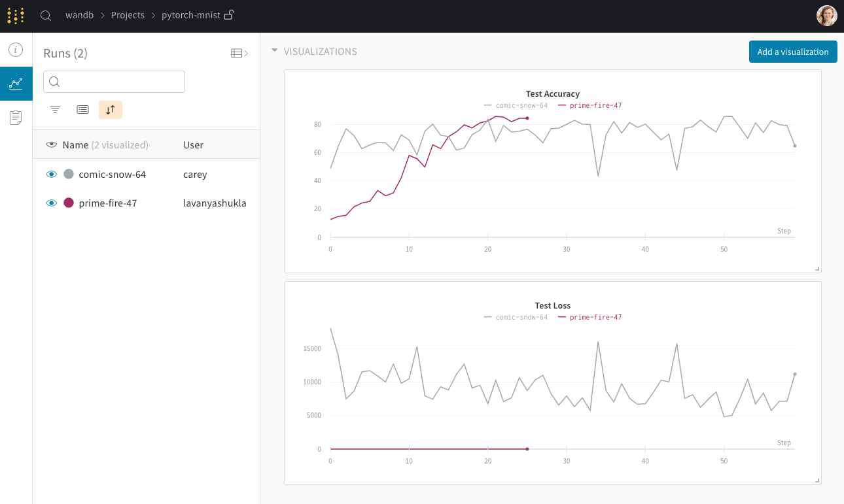Image resolution: width=844 pixels, height=504 pixels.
Task: Toggle comic-snow-64 in Test Loss legend
Action: [516, 317]
